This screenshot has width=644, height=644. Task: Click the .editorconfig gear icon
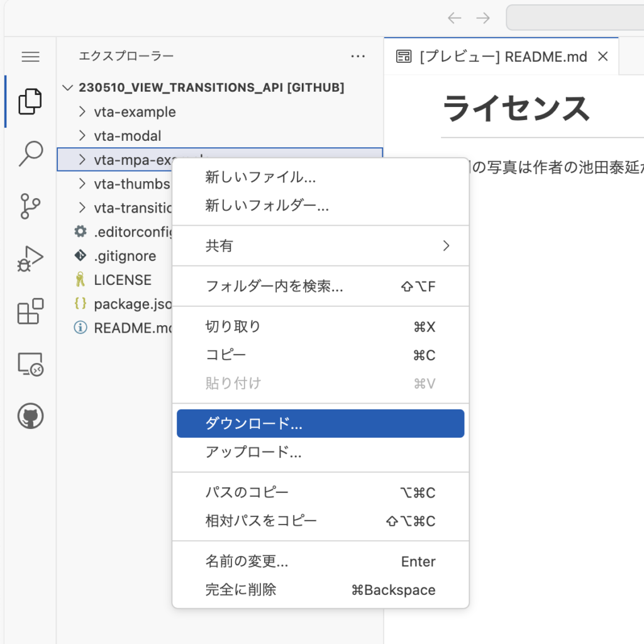[80, 231]
